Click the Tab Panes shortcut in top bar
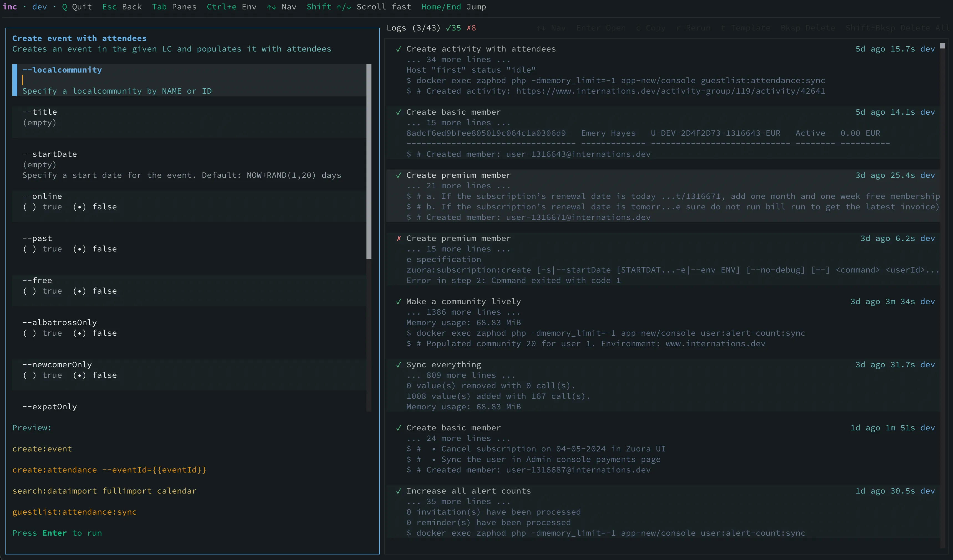The image size is (953, 560). 174,7
